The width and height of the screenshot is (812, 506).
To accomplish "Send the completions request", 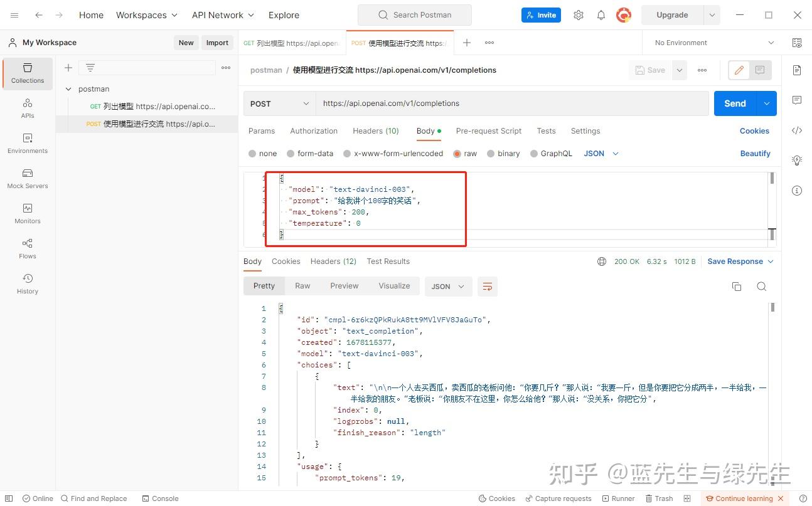I will [x=734, y=103].
